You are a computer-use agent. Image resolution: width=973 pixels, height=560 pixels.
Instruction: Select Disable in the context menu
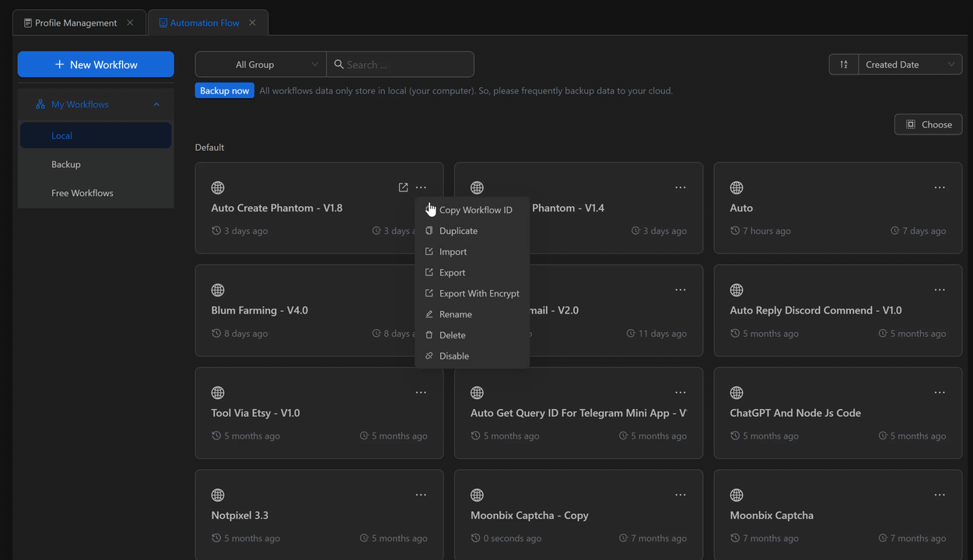click(x=454, y=356)
